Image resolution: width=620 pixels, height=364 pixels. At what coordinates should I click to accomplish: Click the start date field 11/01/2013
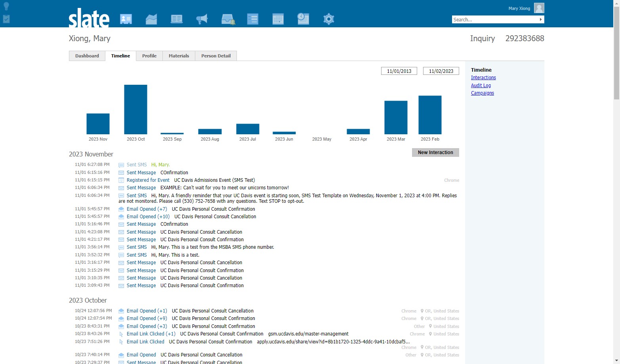coord(399,71)
